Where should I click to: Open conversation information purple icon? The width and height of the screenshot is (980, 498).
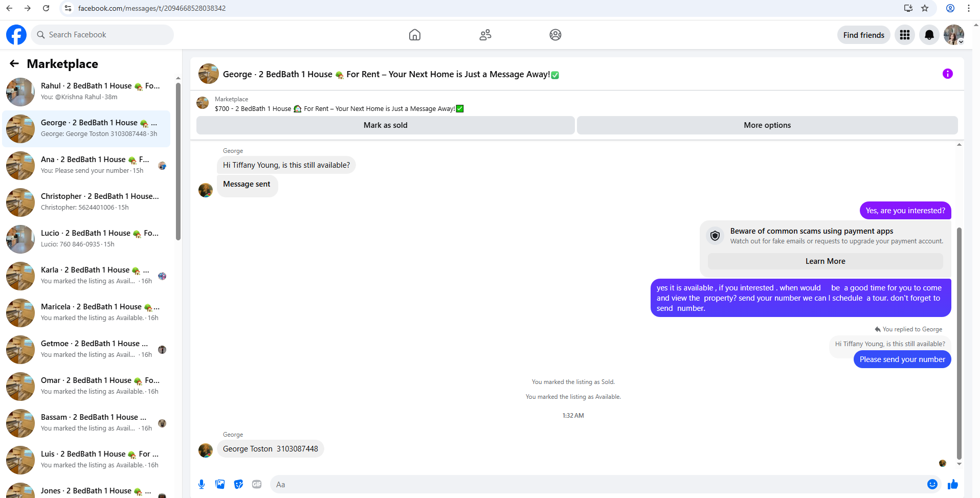click(x=948, y=74)
